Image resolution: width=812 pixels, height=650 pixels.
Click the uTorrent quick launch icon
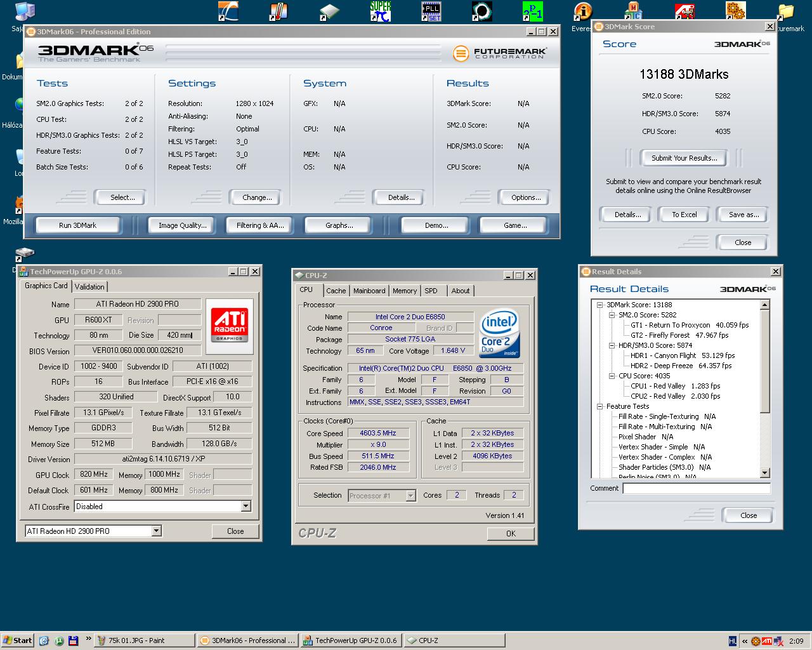[58, 640]
